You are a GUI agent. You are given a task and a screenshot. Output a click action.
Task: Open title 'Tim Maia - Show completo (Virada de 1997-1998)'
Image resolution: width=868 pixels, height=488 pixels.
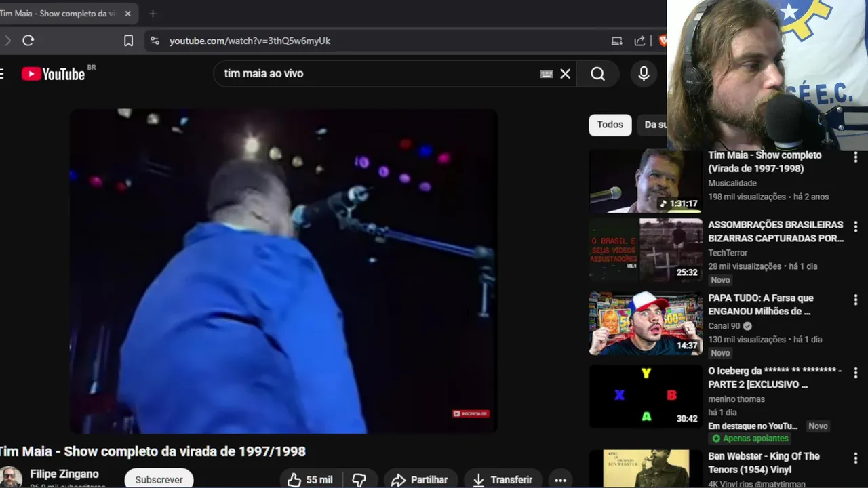coord(765,162)
